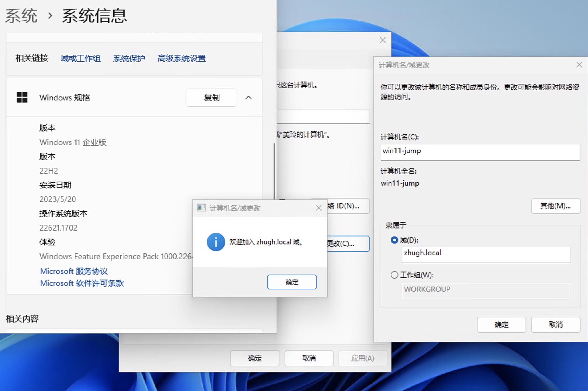Click the 隶属于 group label

tap(396, 225)
